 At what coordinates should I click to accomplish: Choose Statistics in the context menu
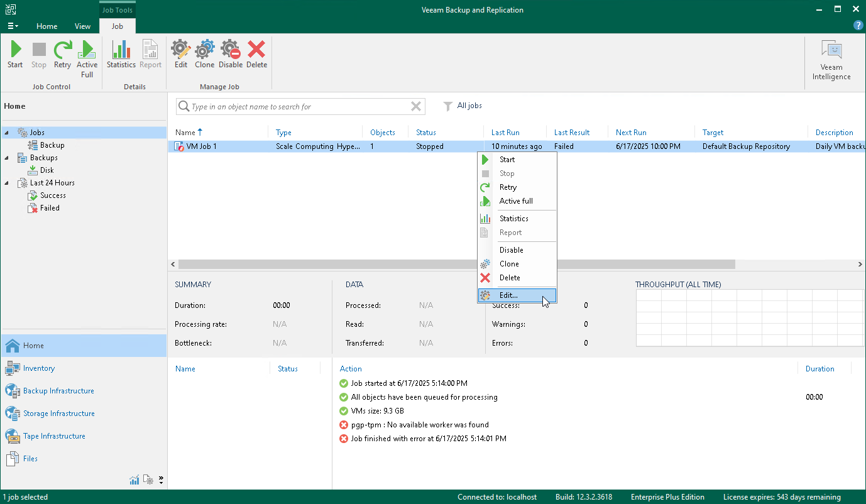(x=517, y=219)
